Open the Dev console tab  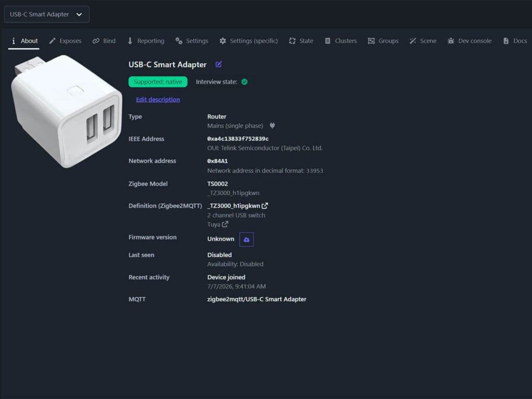(x=469, y=41)
